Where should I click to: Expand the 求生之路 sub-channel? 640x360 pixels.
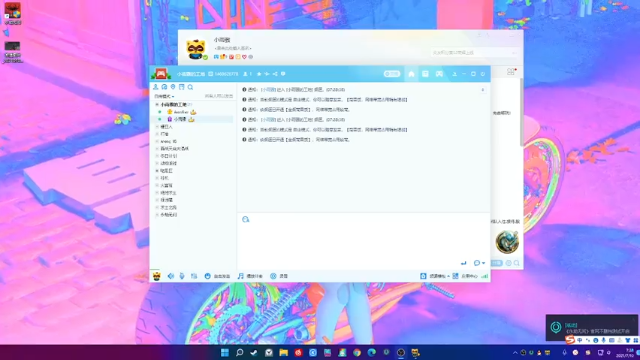[x=157, y=207]
